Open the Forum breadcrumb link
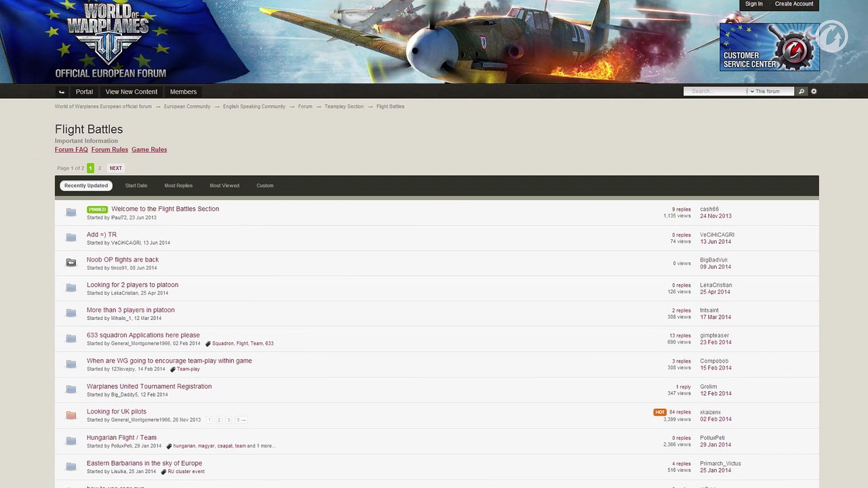The width and height of the screenshot is (868, 488). click(305, 106)
